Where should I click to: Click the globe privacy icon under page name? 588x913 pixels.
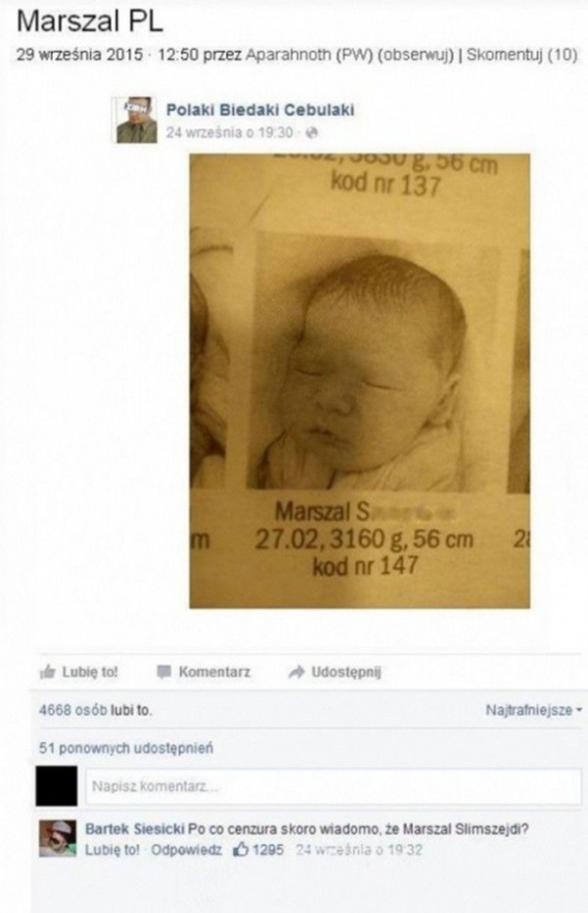pyautogui.click(x=312, y=132)
